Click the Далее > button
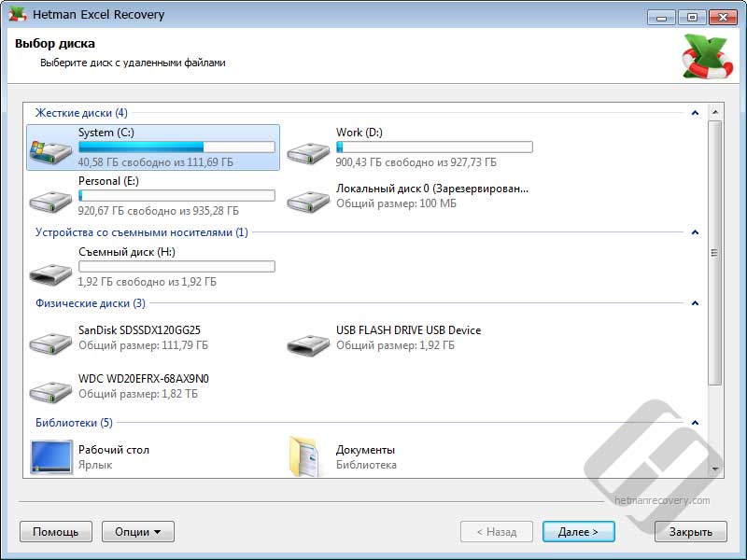The image size is (747, 560). pyautogui.click(x=578, y=531)
